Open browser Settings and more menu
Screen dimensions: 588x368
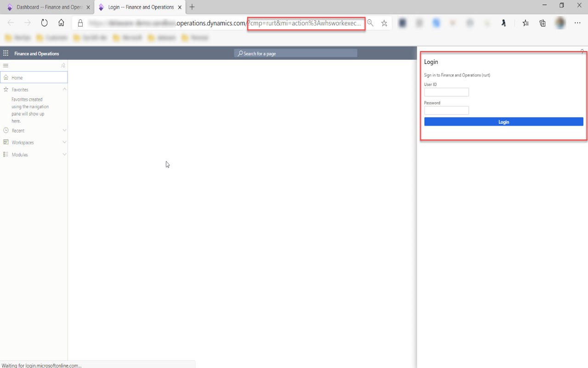(577, 23)
